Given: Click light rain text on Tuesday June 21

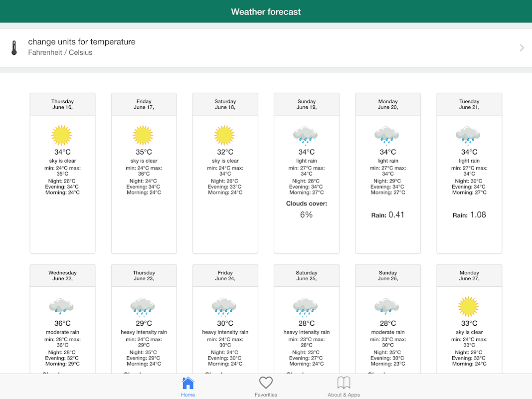Looking at the screenshot, I should [469, 161].
